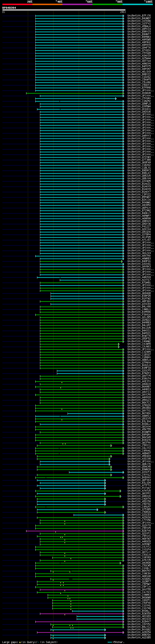Click the UniRef100_Q3UX61 entry

(x=139, y=264)
